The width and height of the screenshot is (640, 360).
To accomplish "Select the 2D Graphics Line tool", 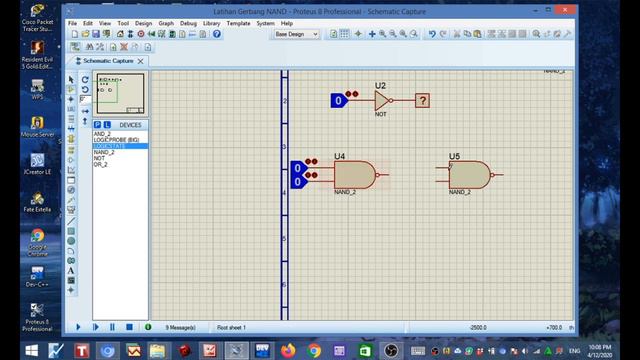I will tap(71, 221).
